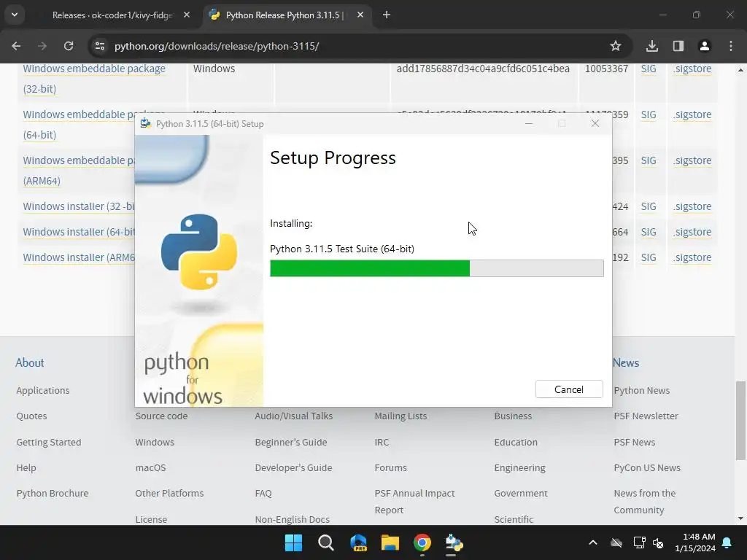Open Other Platforms footer link
The height and width of the screenshot is (560, 747).
point(169,494)
